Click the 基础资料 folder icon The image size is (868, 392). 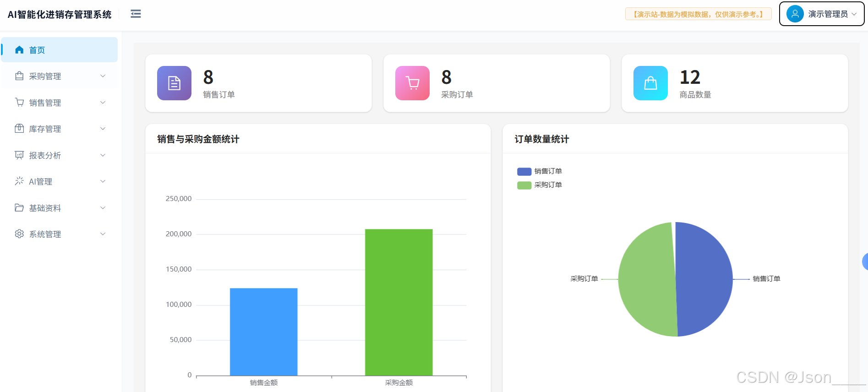(19, 208)
